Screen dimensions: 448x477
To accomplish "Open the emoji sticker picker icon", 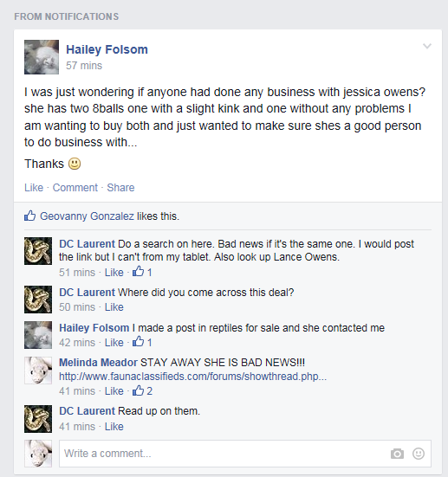I will 419,454.
